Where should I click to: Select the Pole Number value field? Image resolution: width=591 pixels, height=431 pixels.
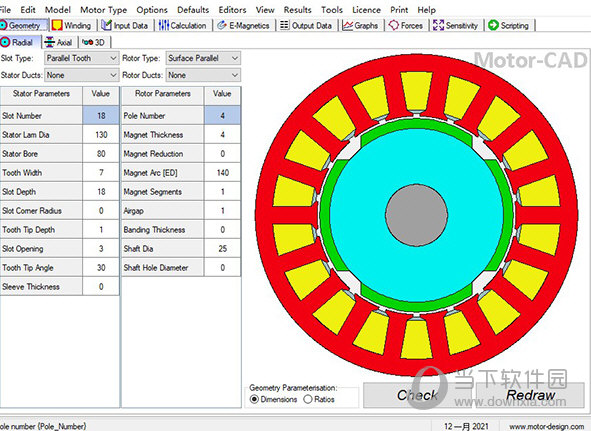pyautogui.click(x=222, y=115)
